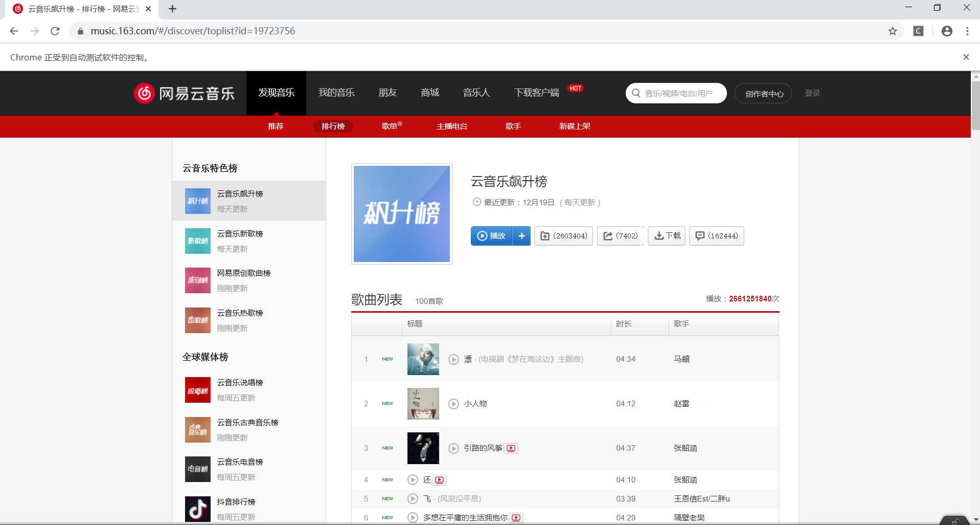The width and height of the screenshot is (980, 525).
Task: Switch to 新碟上架 sub-tab
Action: coord(575,126)
